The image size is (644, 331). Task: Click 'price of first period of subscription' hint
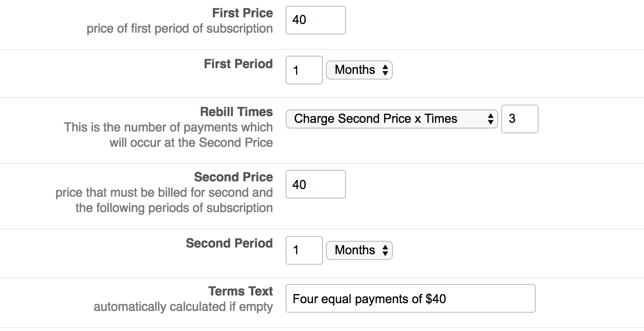click(180, 29)
